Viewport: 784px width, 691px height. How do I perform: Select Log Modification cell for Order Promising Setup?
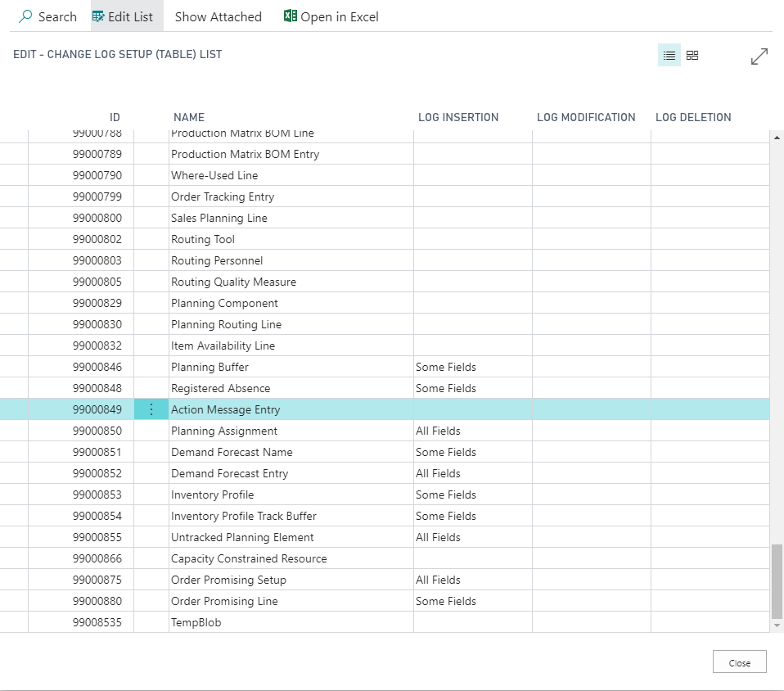pyautogui.click(x=592, y=580)
